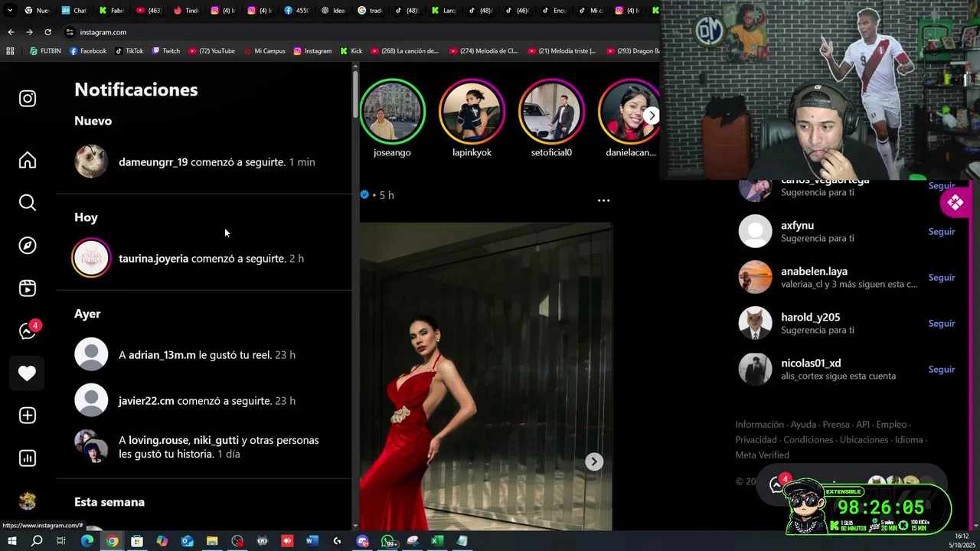Follow suggested account nicolas01_xd
This screenshot has height=551, width=980.
coord(941,370)
